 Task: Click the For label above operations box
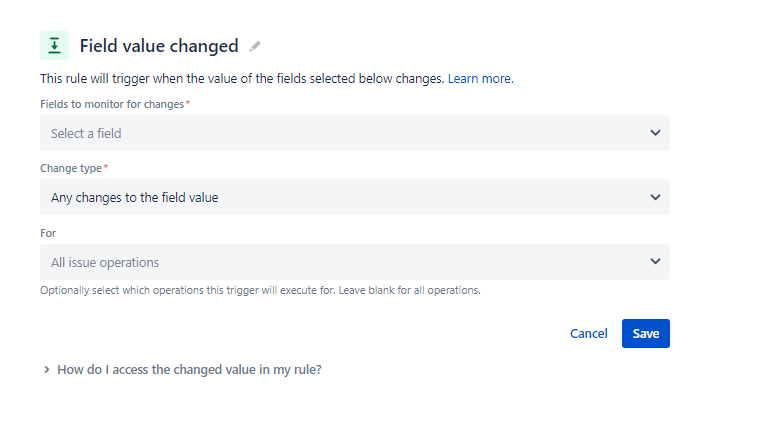[48, 233]
